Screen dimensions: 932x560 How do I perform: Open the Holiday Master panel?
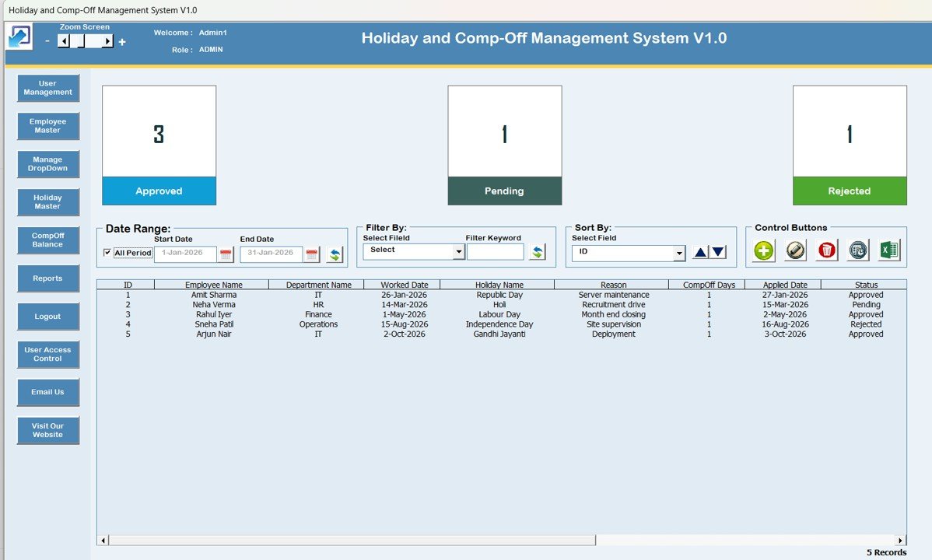[x=47, y=201]
